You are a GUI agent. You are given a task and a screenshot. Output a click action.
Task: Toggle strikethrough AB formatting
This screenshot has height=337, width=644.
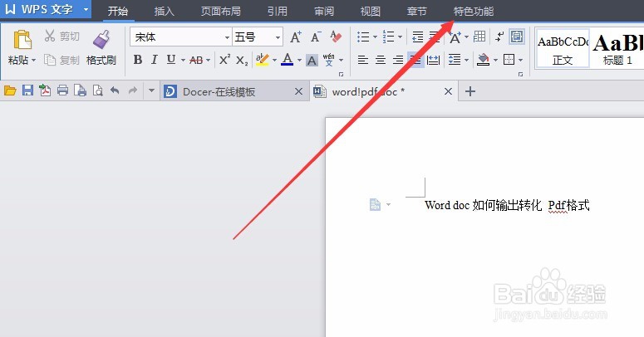coord(196,61)
